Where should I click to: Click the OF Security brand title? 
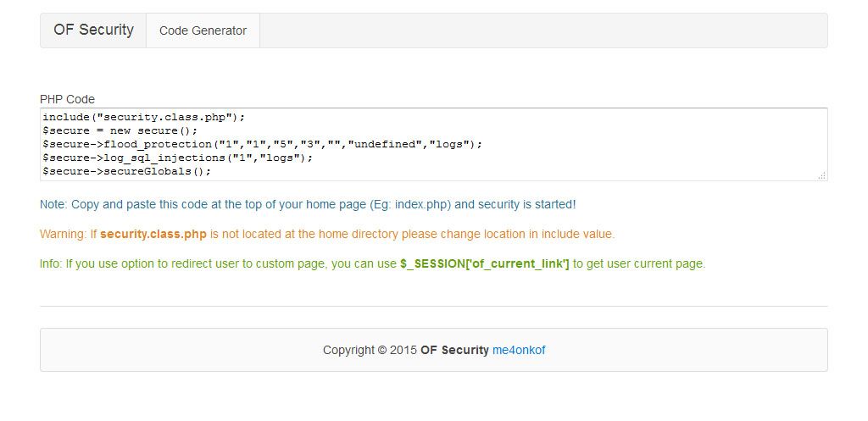click(93, 30)
